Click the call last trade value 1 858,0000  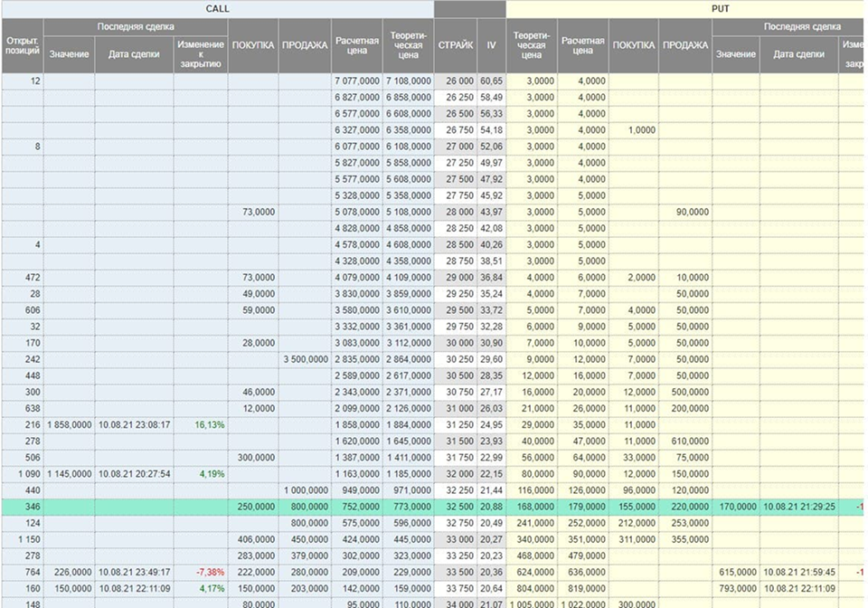click(x=69, y=425)
